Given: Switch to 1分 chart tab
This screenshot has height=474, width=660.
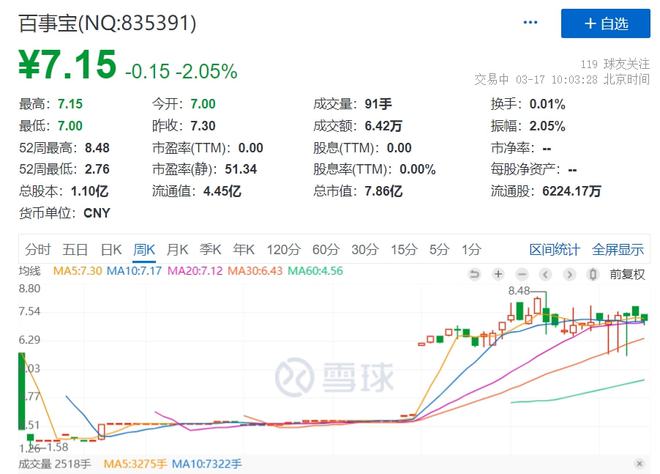Looking at the screenshot, I should [471, 250].
